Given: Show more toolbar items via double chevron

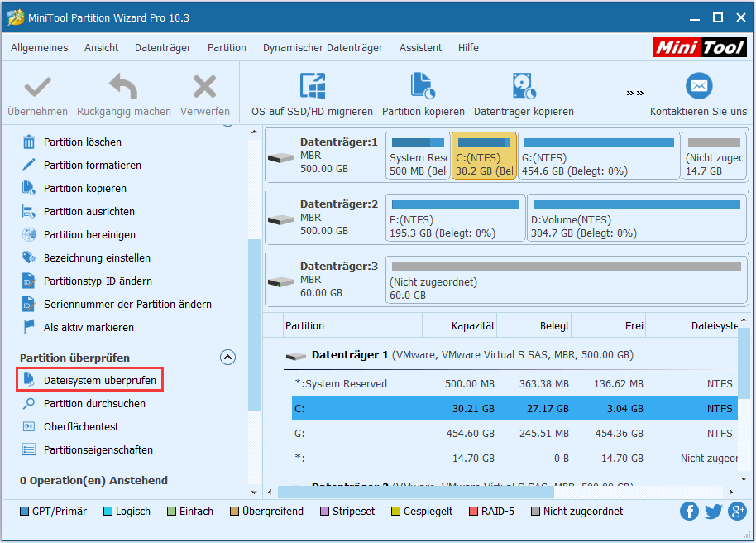Looking at the screenshot, I should 635,94.
